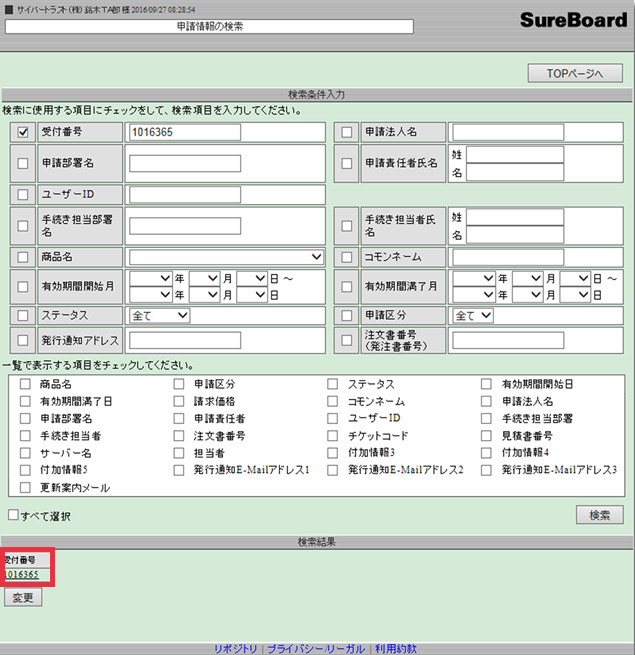Screen dimensions: 635x655
Task: Focus the ユーザーID text field
Action: click(185, 194)
